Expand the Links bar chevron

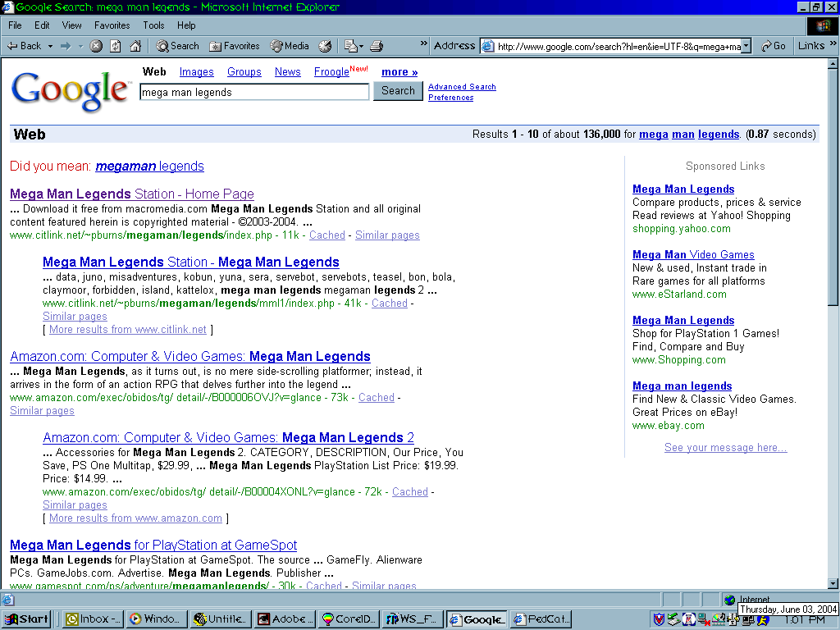click(833, 43)
